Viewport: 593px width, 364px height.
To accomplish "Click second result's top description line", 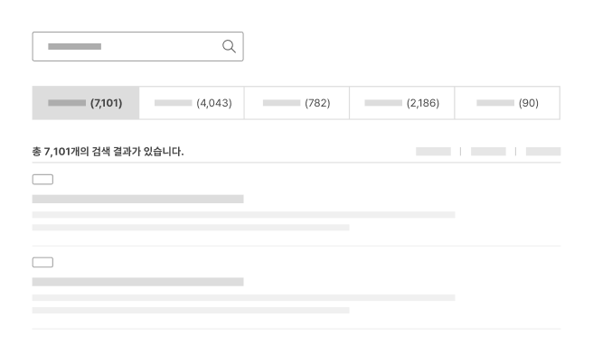I will [x=243, y=297].
